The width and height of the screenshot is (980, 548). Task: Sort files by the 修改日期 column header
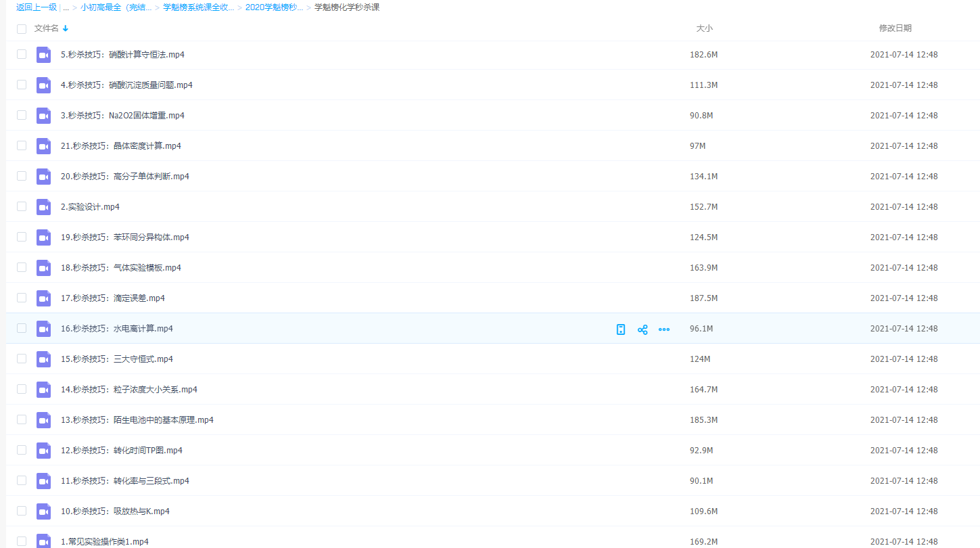pos(895,28)
